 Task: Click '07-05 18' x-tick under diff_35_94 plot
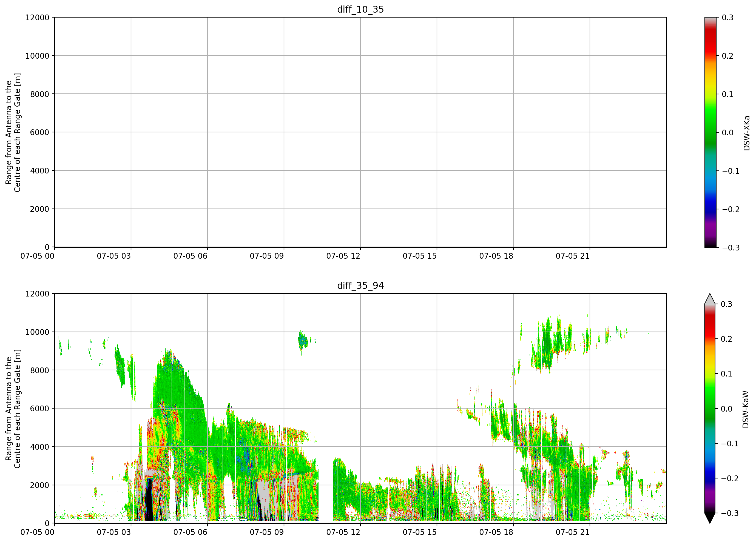pyautogui.click(x=496, y=532)
